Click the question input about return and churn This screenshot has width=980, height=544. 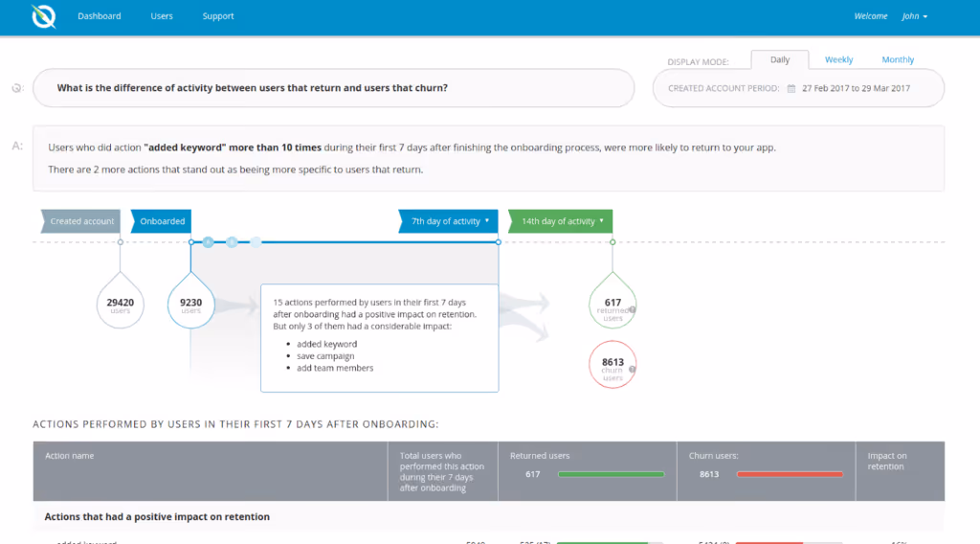click(334, 88)
